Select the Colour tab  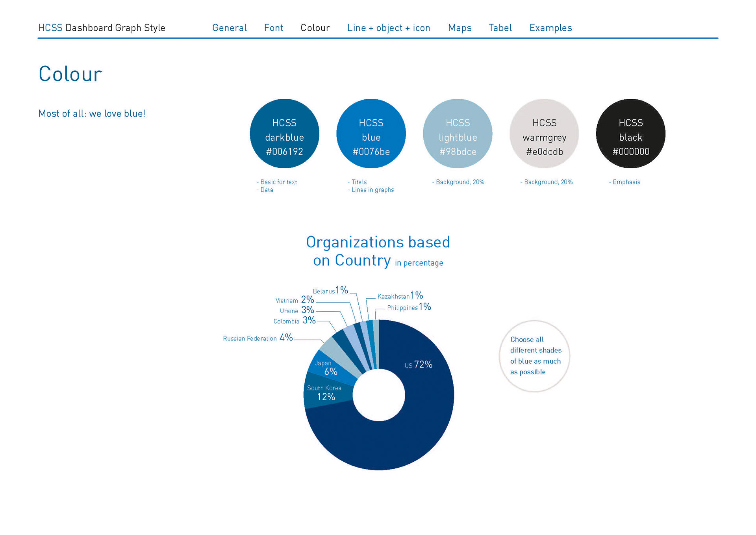pos(315,28)
